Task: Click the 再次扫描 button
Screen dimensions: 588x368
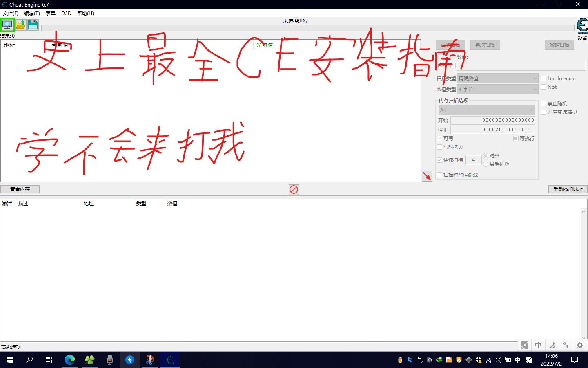Action: (485, 45)
